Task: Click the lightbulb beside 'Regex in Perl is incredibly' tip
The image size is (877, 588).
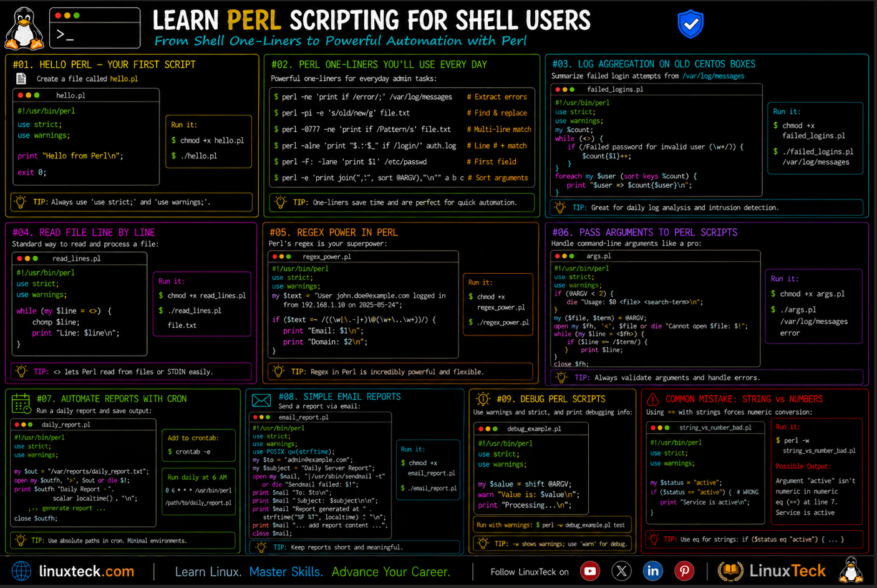Action: pyautogui.click(x=279, y=372)
